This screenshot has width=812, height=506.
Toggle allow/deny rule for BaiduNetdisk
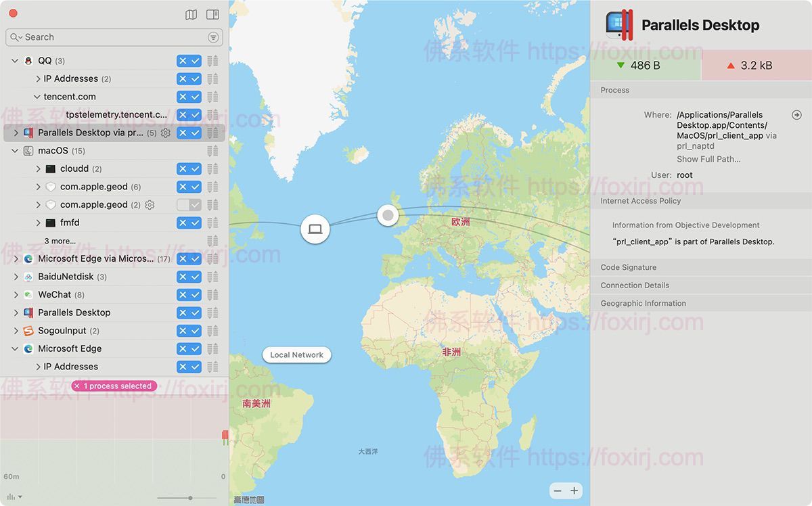189,277
